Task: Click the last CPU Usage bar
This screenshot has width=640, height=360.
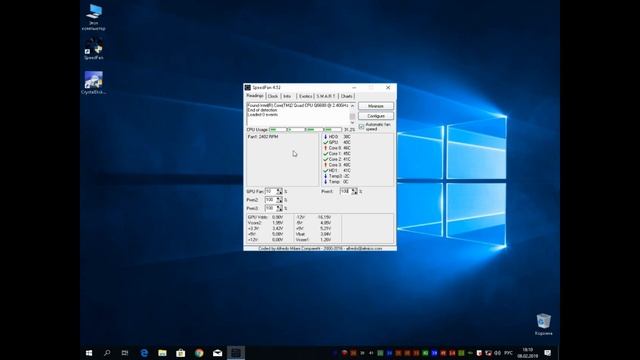Action: pos(333,130)
